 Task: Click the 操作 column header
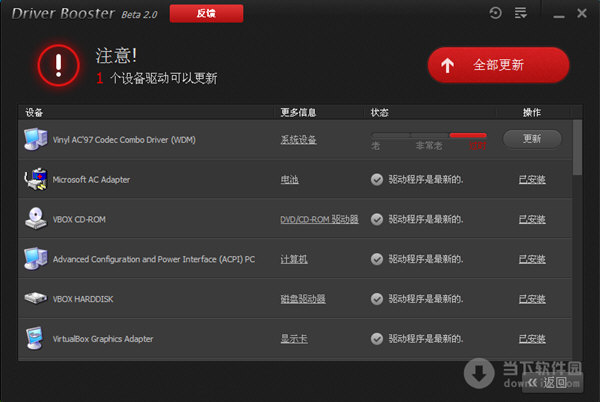click(532, 112)
